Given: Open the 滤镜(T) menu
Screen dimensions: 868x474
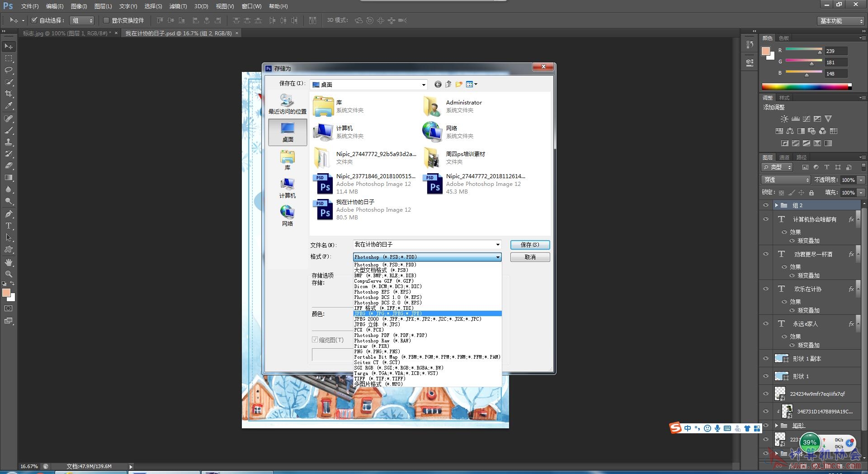Looking at the screenshot, I should (x=178, y=6).
